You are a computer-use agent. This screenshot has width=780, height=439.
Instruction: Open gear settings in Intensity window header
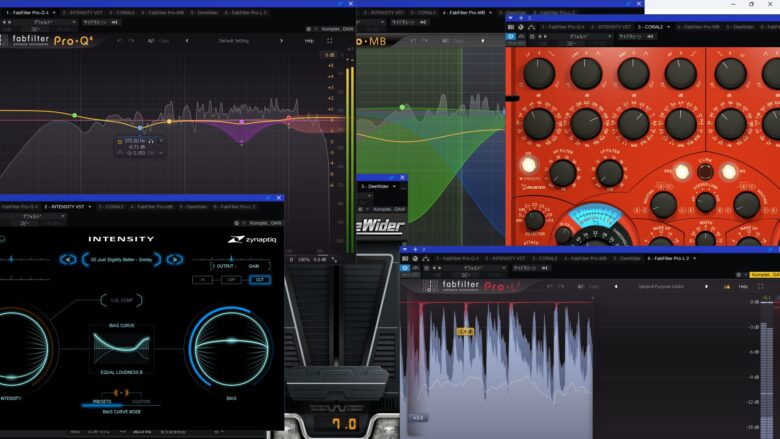238,223
